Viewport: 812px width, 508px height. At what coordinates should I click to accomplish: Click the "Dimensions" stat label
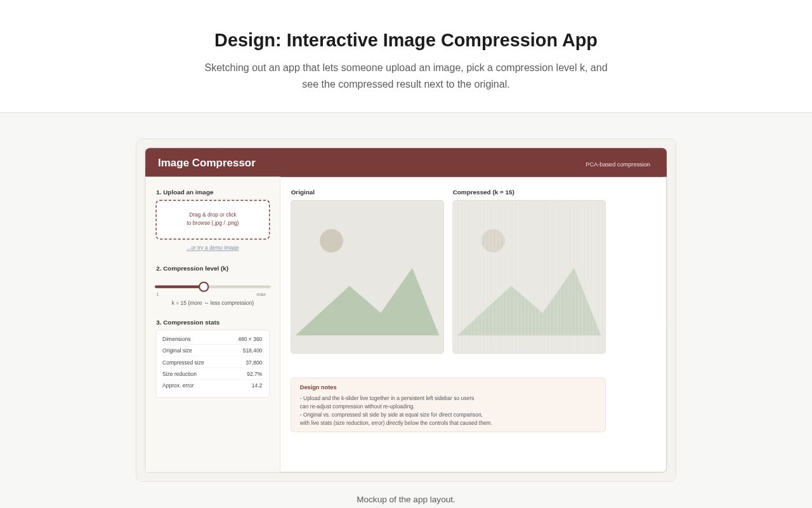176,339
